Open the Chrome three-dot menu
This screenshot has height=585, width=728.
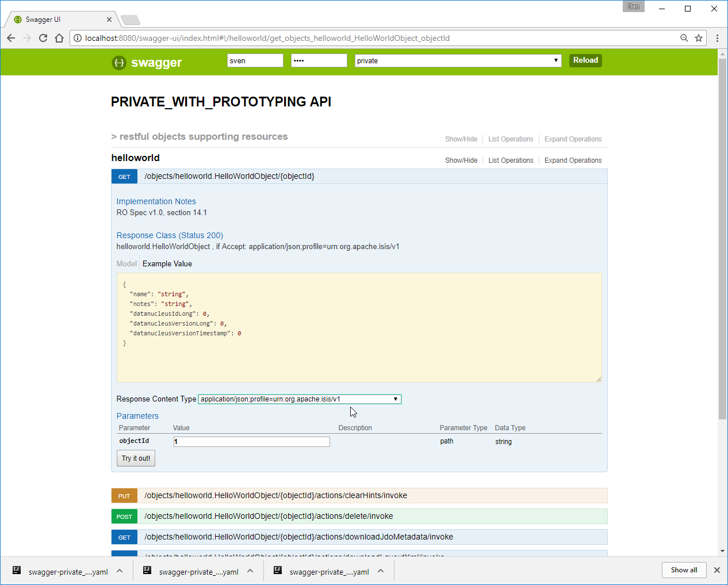click(717, 38)
